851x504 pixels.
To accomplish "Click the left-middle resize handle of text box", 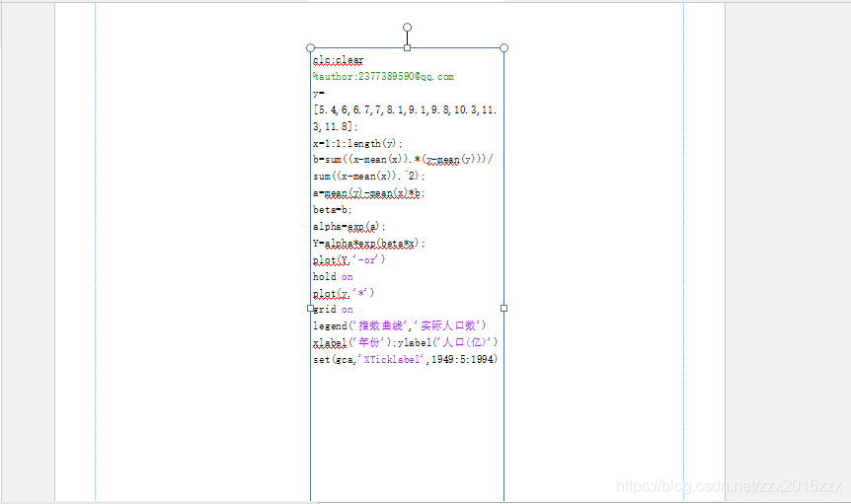I will click(311, 308).
